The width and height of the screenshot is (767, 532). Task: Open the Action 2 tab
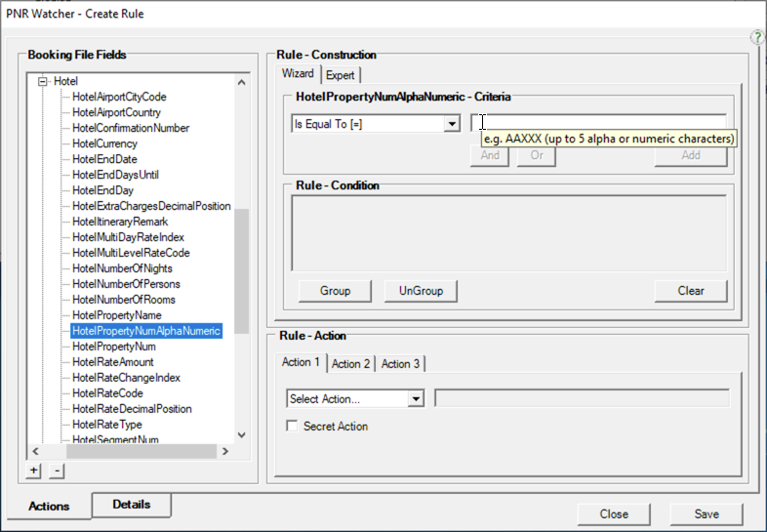pyautogui.click(x=350, y=364)
